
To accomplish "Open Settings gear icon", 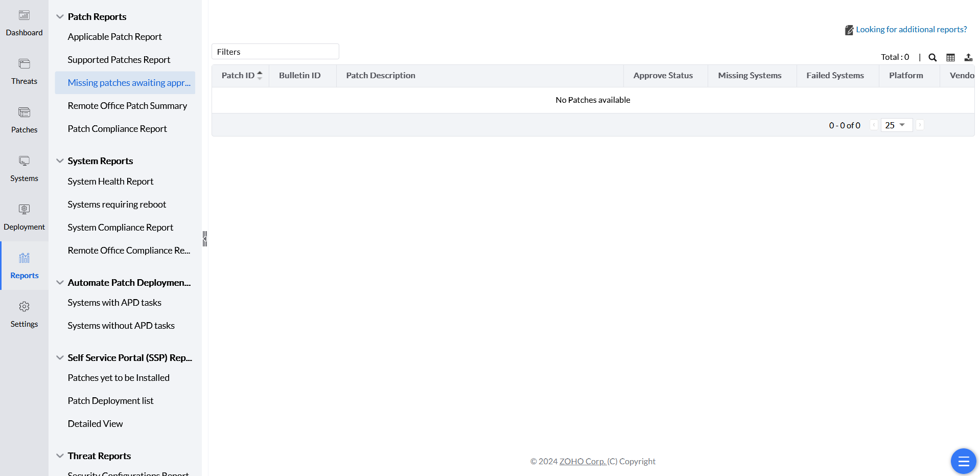I will pos(24,307).
